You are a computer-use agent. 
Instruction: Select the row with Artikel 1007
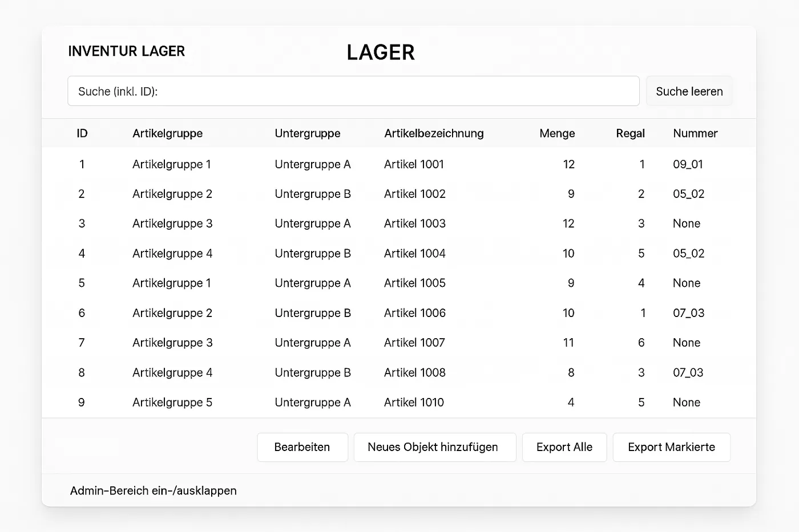pos(399,343)
